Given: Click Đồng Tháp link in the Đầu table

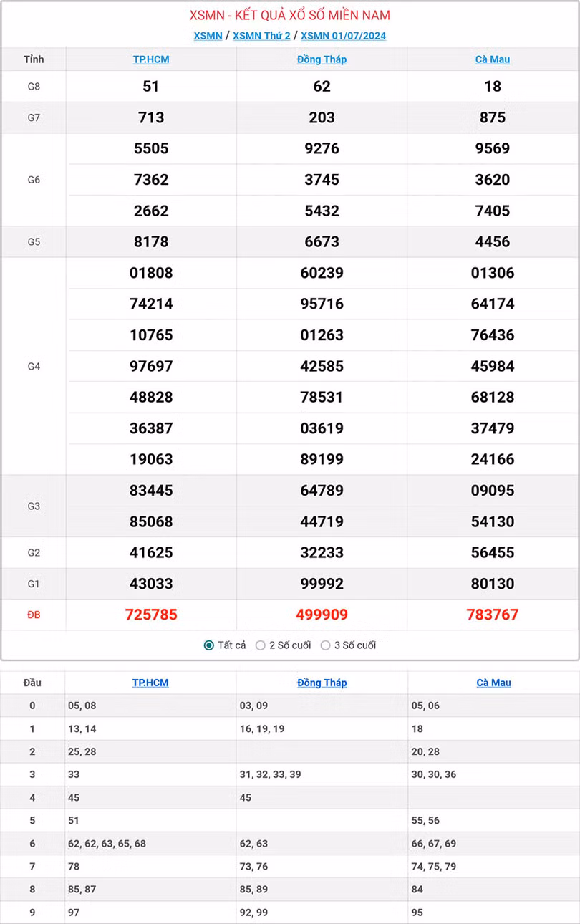Looking at the screenshot, I should (322, 683).
